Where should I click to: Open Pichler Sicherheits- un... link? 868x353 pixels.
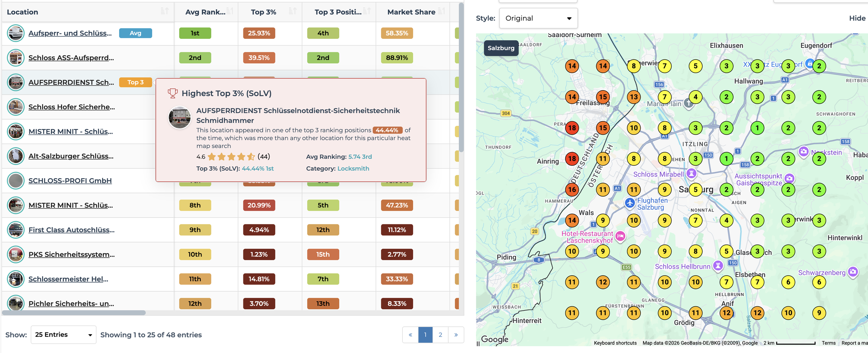point(71,304)
